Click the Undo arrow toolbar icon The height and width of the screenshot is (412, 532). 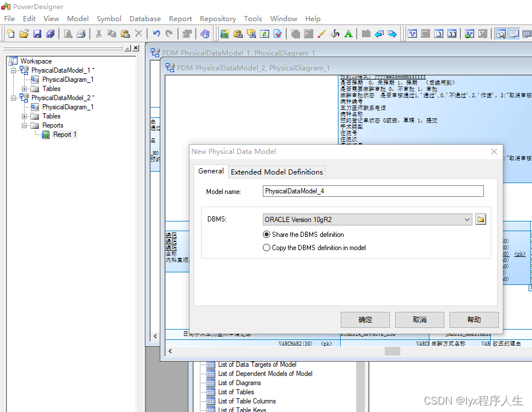point(156,34)
